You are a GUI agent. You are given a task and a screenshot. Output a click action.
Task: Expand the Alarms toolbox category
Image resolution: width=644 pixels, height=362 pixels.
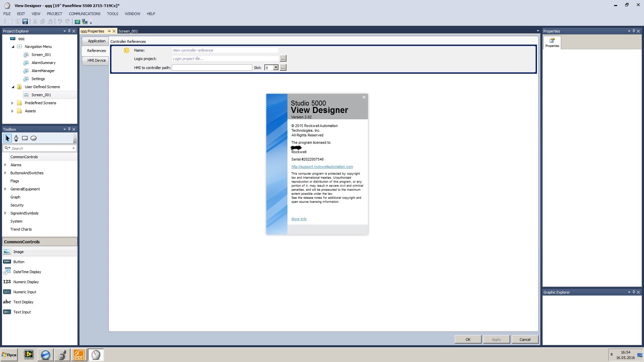pyautogui.click(x=5, y=165)
